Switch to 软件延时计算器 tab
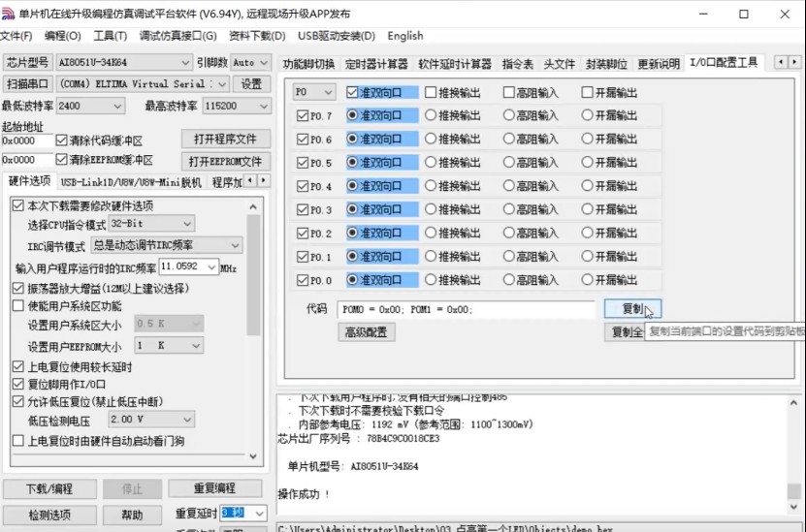The image size is (806, 532). pos(455,64)
